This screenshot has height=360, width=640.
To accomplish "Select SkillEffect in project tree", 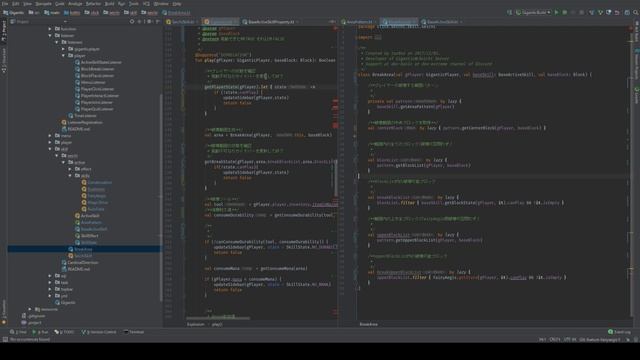I will (x=87, y=236).
